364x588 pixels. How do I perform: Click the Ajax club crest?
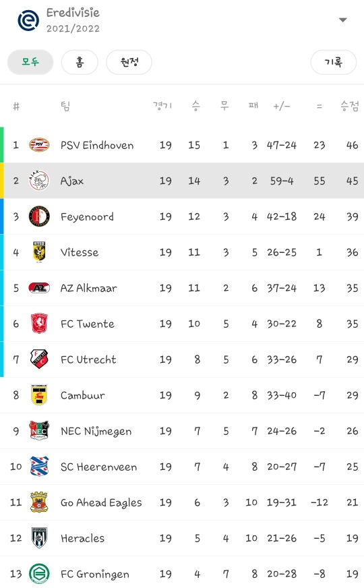pos(39,180)
